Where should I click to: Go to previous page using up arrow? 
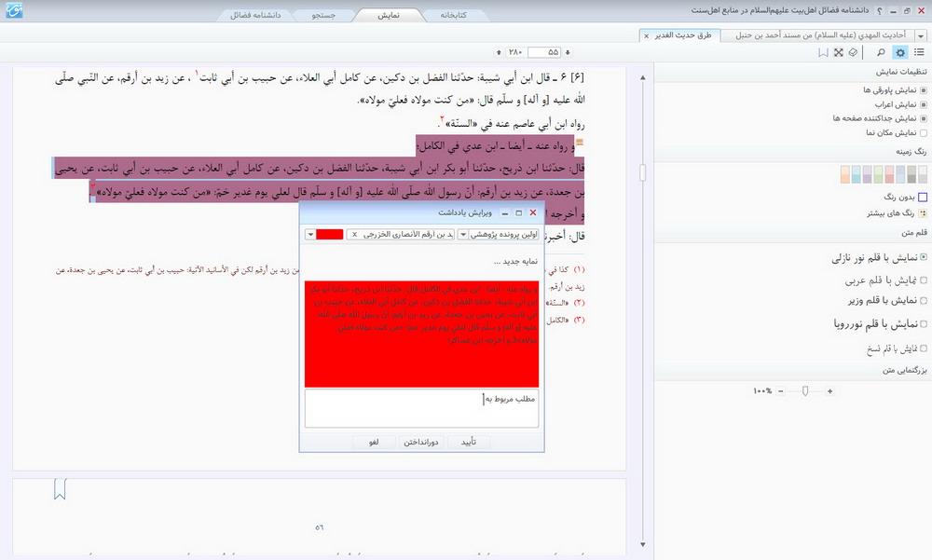pyautogui.click(x=498, y=52)
